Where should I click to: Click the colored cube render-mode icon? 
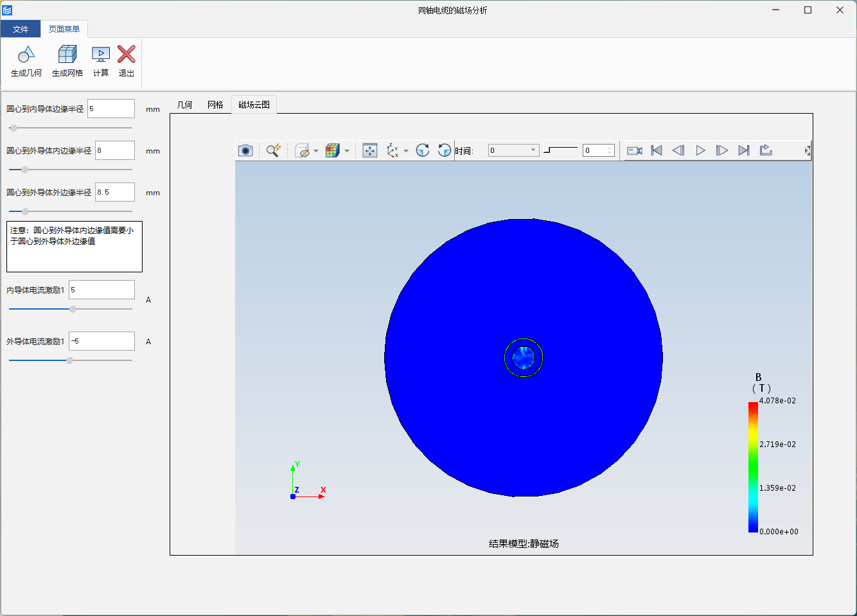click(x=332, y=150)
